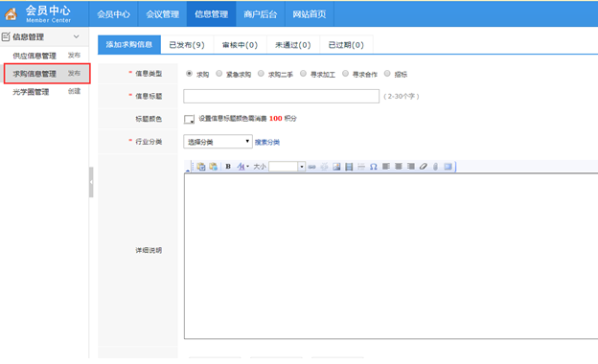Click the insert link icon

point(312,167)
